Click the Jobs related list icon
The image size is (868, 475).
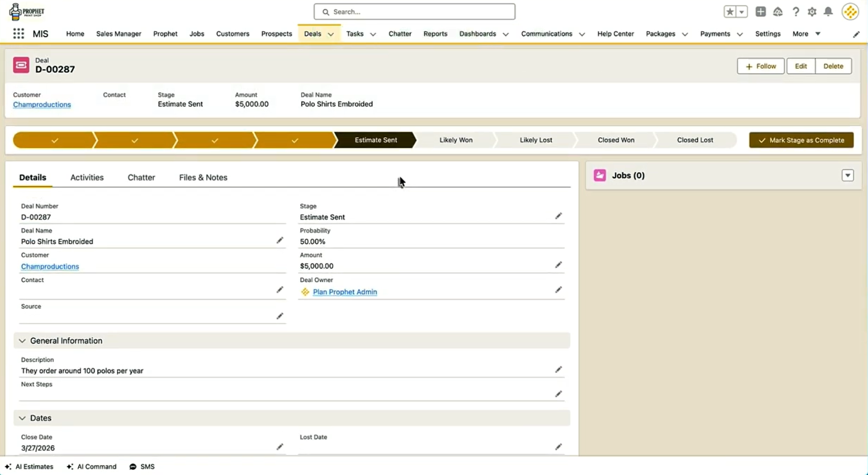click(x=599, y=175)
